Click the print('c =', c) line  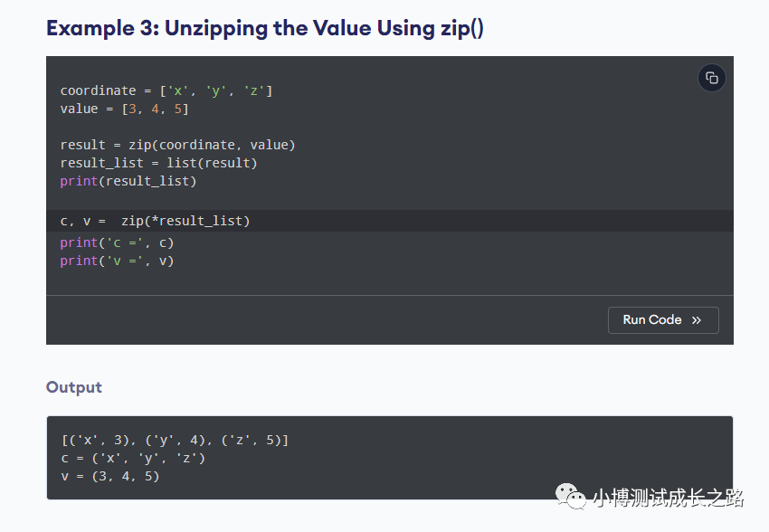117,242
